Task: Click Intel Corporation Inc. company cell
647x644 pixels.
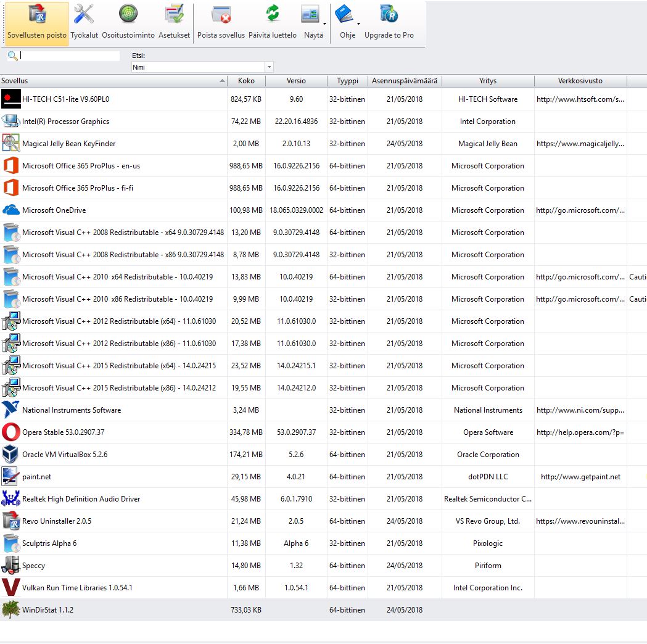Action: click(488, 588)
